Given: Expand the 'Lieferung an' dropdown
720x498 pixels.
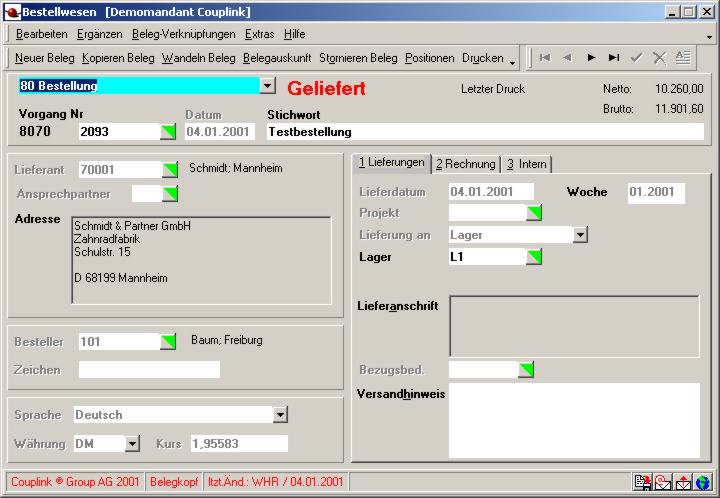Looking at the screenshot, I should (580, 235).
